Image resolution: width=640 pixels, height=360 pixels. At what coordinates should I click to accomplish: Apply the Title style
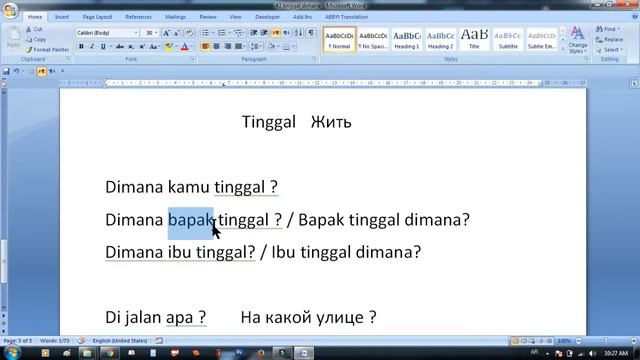tap(474, 40)
